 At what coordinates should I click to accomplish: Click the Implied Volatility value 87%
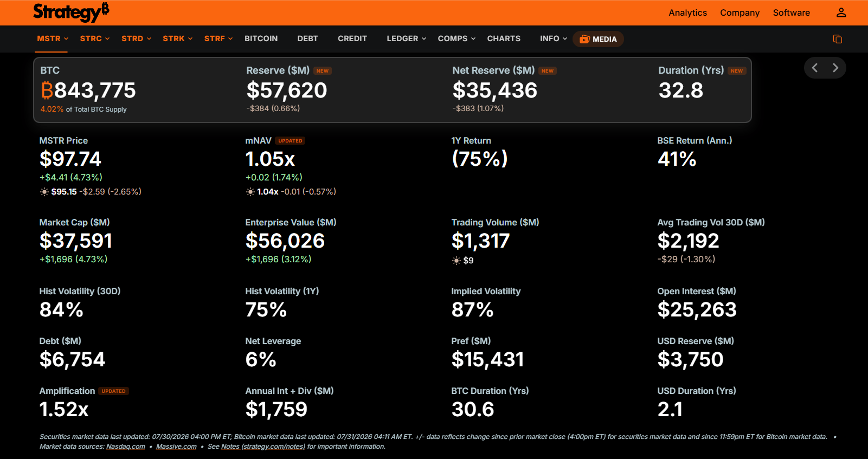(x=472, y=310)
